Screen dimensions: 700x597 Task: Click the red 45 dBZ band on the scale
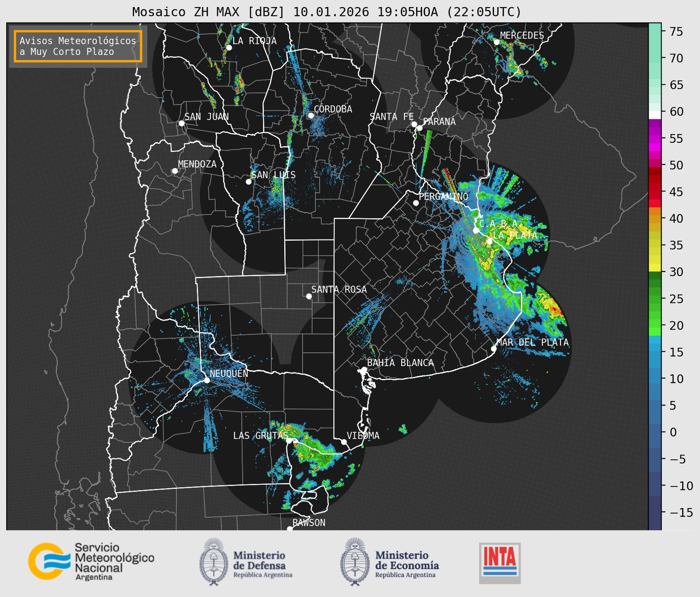[655, 192]
